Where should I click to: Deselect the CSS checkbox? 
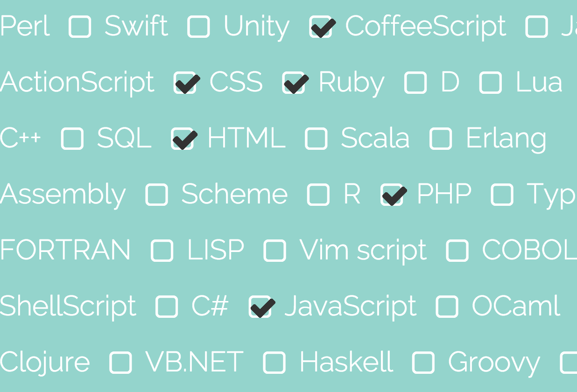(x=185, y=83)
